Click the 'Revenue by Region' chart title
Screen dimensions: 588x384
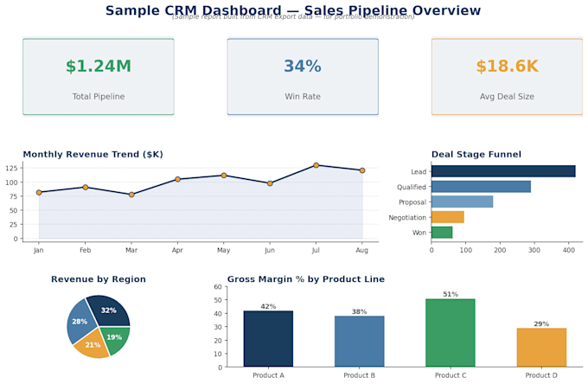99,279
